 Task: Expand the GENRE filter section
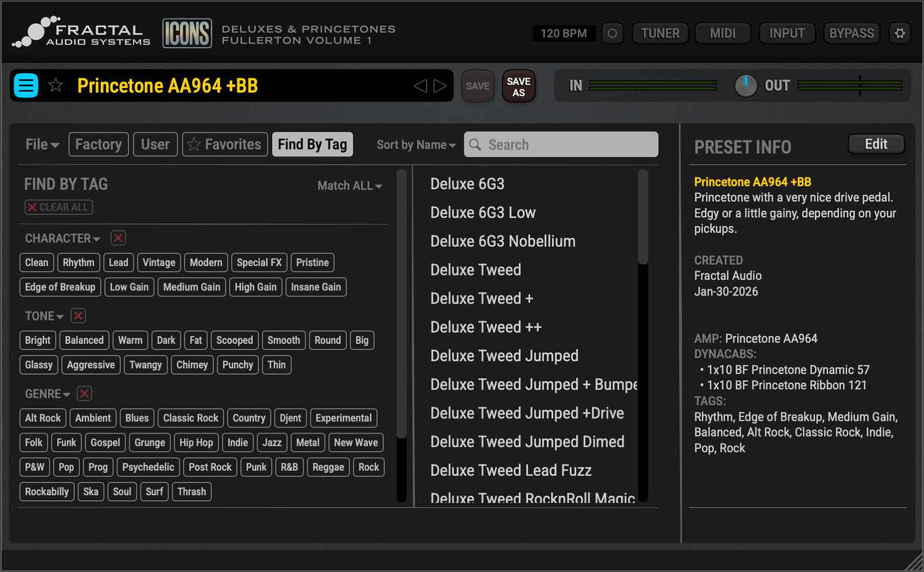click(x=47, y=394)
